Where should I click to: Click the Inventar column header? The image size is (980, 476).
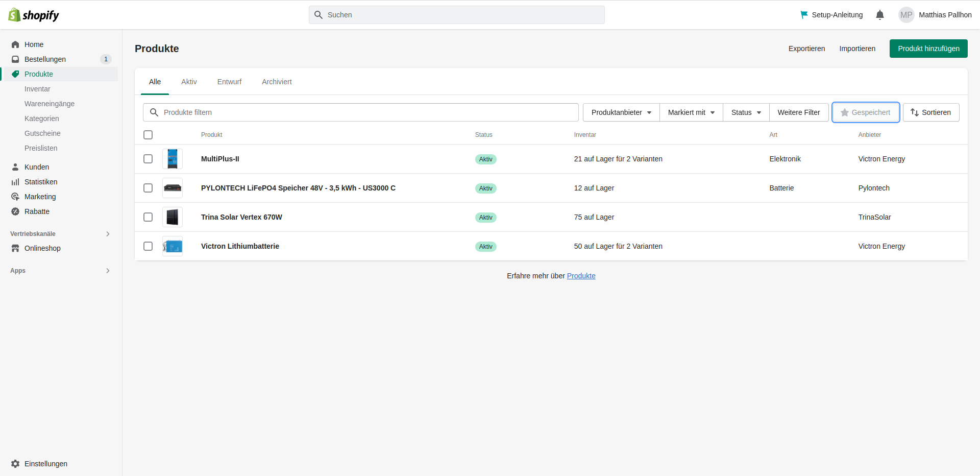click(585, 135)
